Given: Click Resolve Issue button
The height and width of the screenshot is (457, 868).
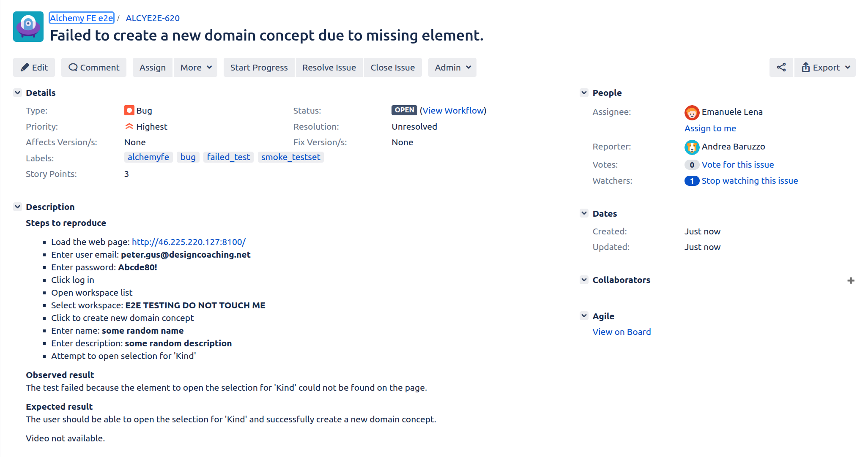Looking at the screenshot, I should (329, 68).
